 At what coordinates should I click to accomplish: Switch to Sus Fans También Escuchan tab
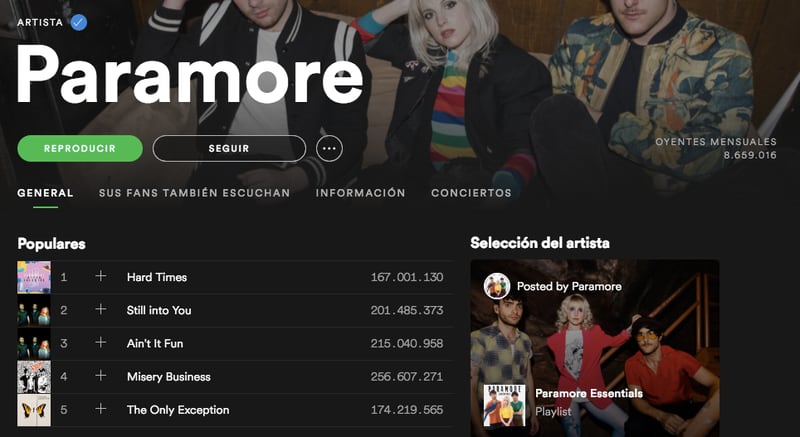(194, 193)
